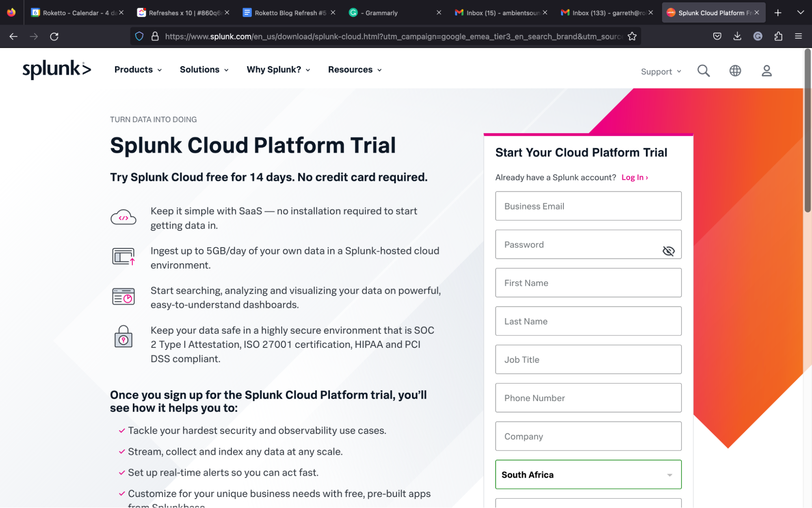Open Splunk's site search magnifier

[x=704, y=71]
